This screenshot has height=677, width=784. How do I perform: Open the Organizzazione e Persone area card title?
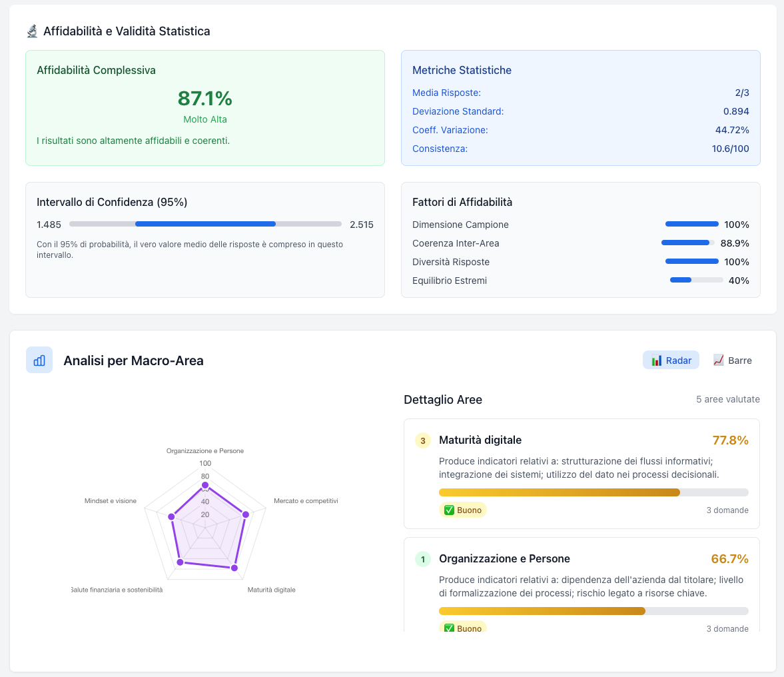coord(504,558)
